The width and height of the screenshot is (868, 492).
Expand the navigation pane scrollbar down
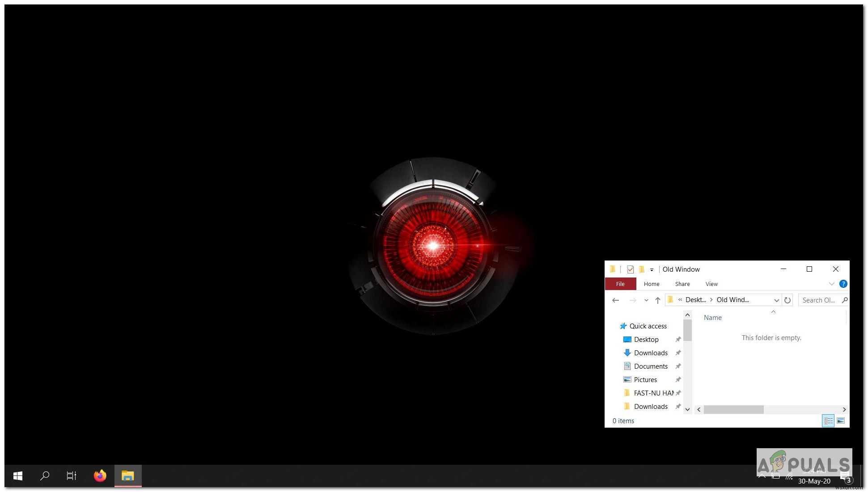(x=687, y=408)
